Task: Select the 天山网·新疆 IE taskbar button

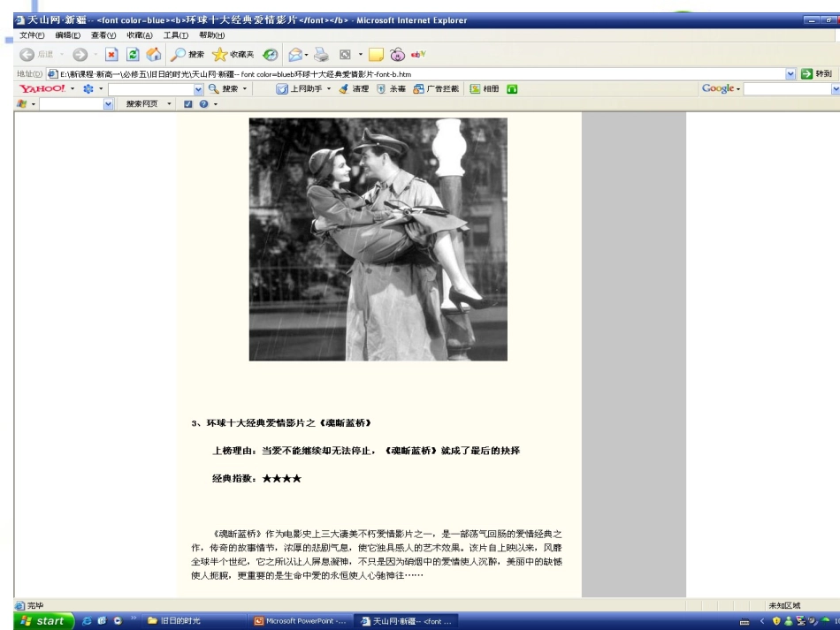Action: click(x=407, y=621)
